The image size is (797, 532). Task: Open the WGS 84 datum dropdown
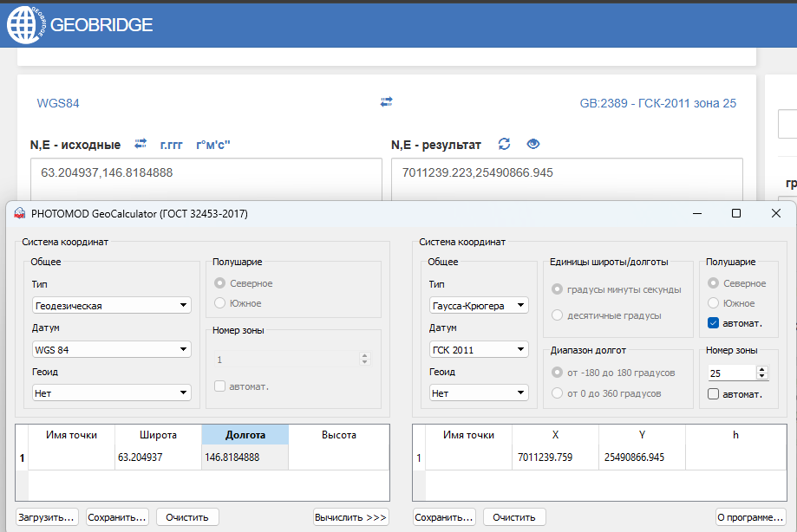[111, 349]
